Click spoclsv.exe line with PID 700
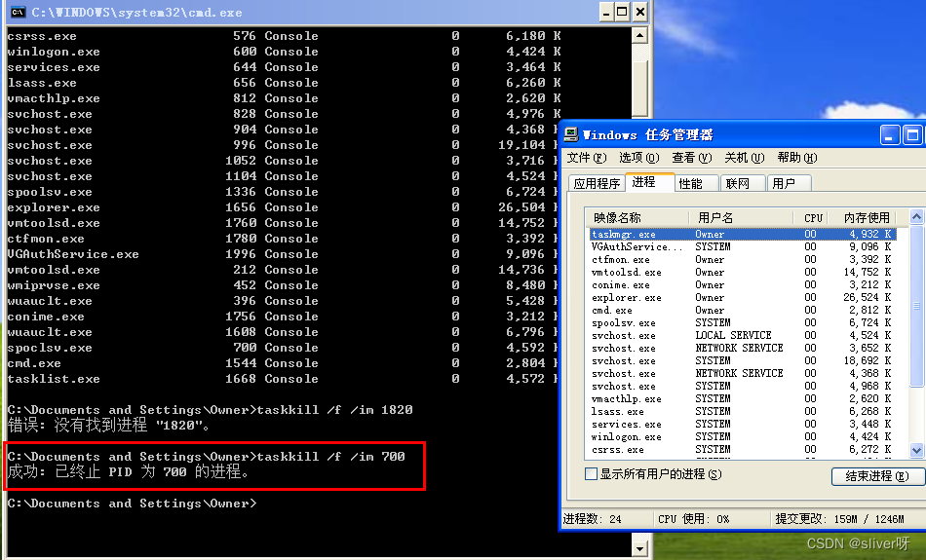This screenshot has width=926, height=560. coord(284,348)
